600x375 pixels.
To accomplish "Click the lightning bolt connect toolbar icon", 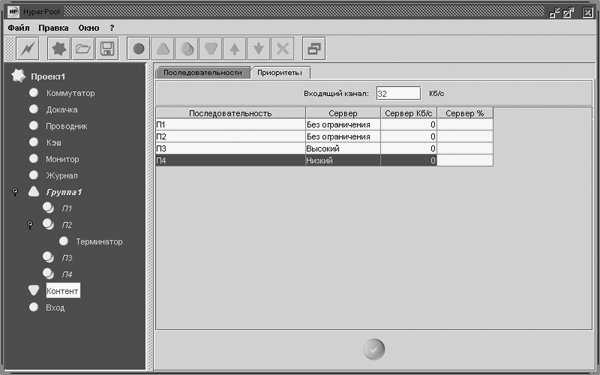I will point(28,49).
